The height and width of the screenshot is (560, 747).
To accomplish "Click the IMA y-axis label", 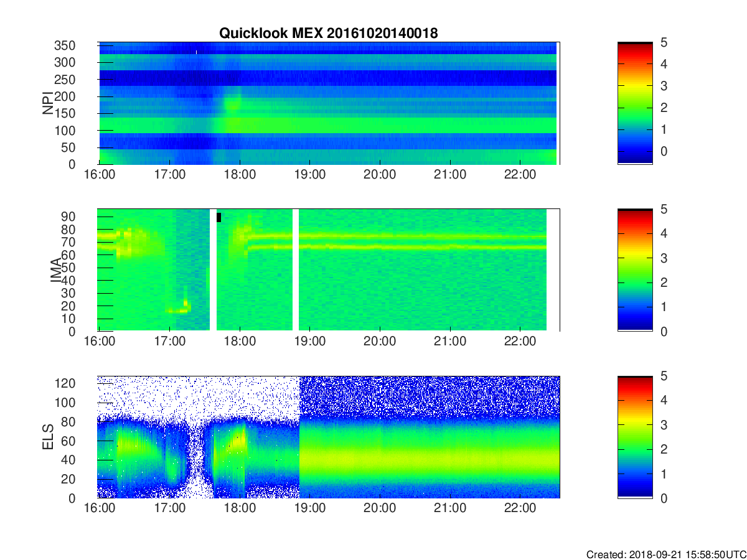I will click(56, 271).
